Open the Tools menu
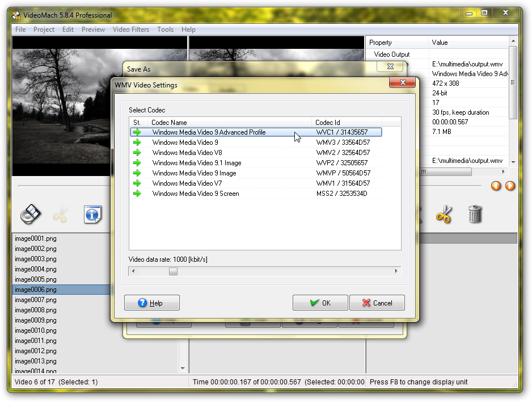Screen dimensions: 532x402 click(165, 30)
